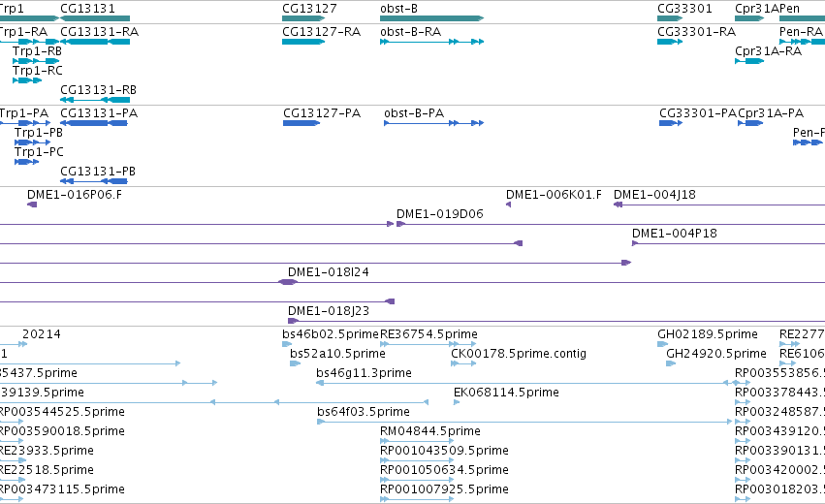The image size is (825, 504).
Task: Select the DME1-016P06.F BAC end label
Action: (x=75, y=195)
